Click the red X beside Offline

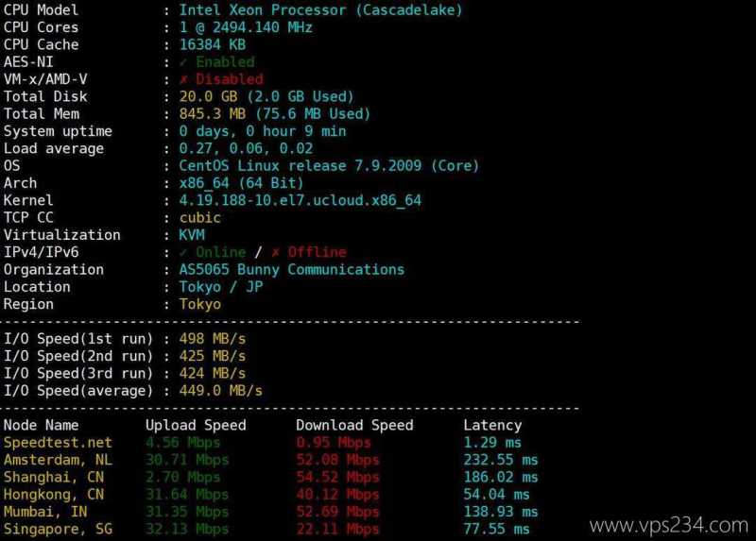tap(275, 252)
